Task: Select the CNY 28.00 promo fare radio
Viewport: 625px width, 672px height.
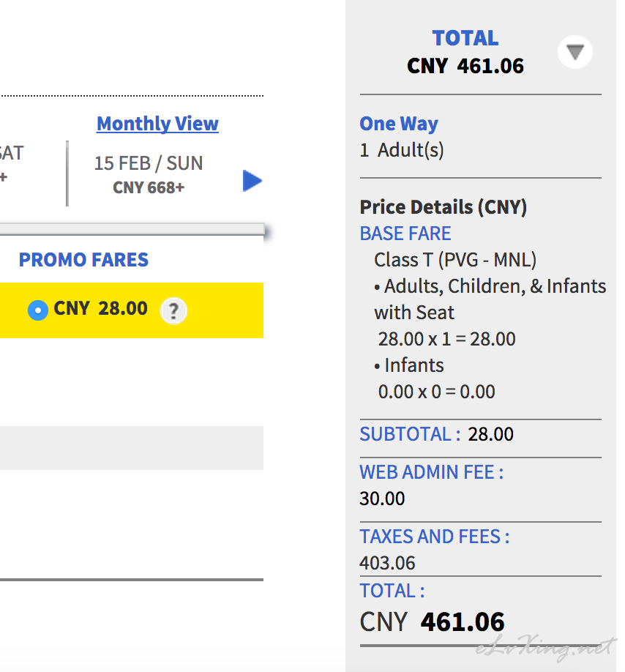Action: point(38,310)
